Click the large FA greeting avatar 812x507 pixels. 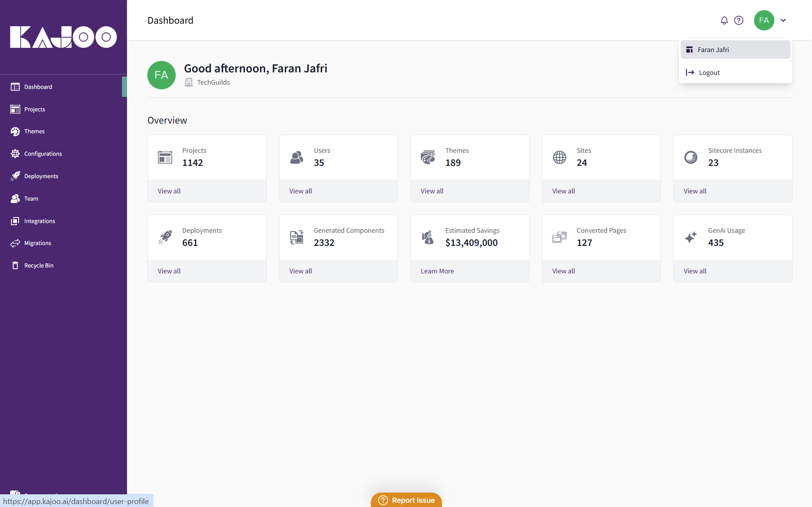161,75
